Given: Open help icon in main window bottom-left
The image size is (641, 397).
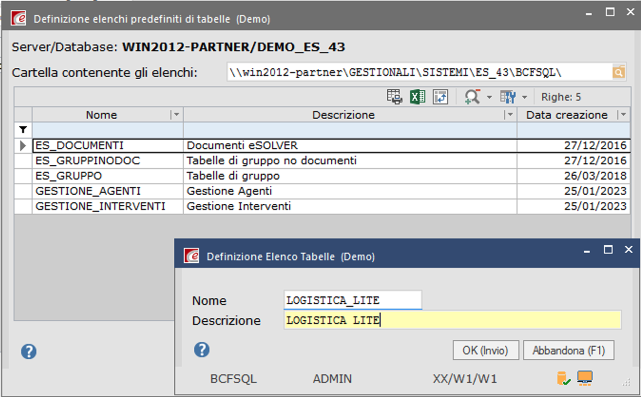Looking at the screenshot, I should (x=29, y=352).
